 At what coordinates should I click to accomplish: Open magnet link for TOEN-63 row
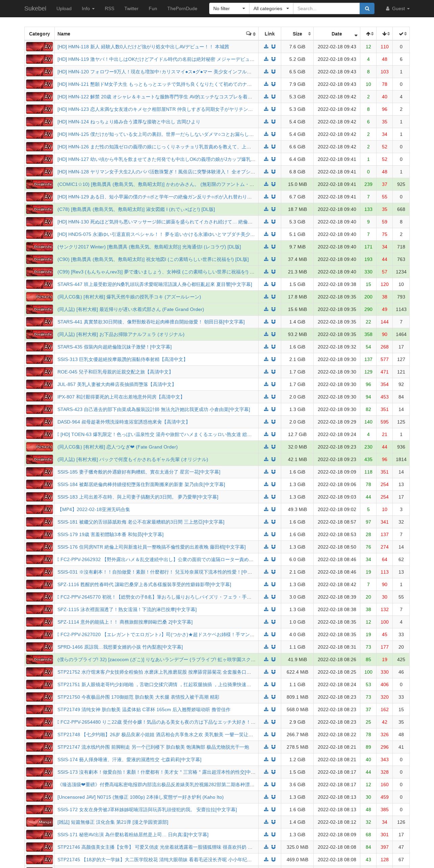click(273, 434)
